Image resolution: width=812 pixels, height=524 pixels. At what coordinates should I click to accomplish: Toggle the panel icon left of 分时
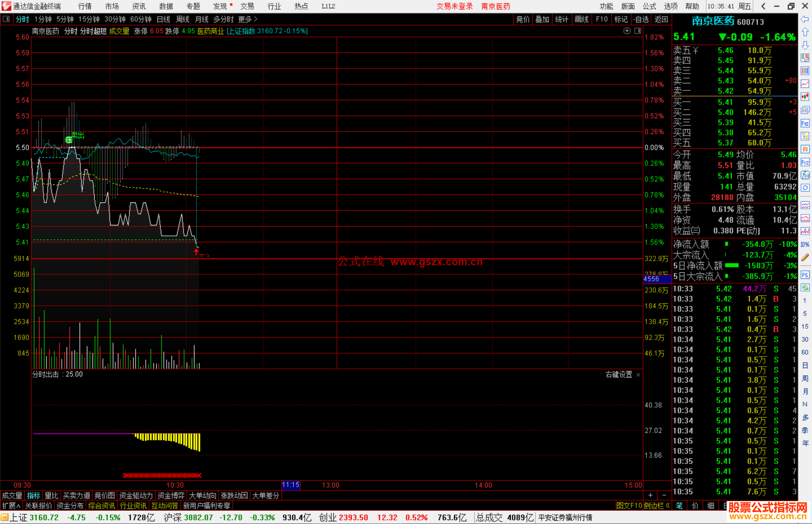click(6, 19)
